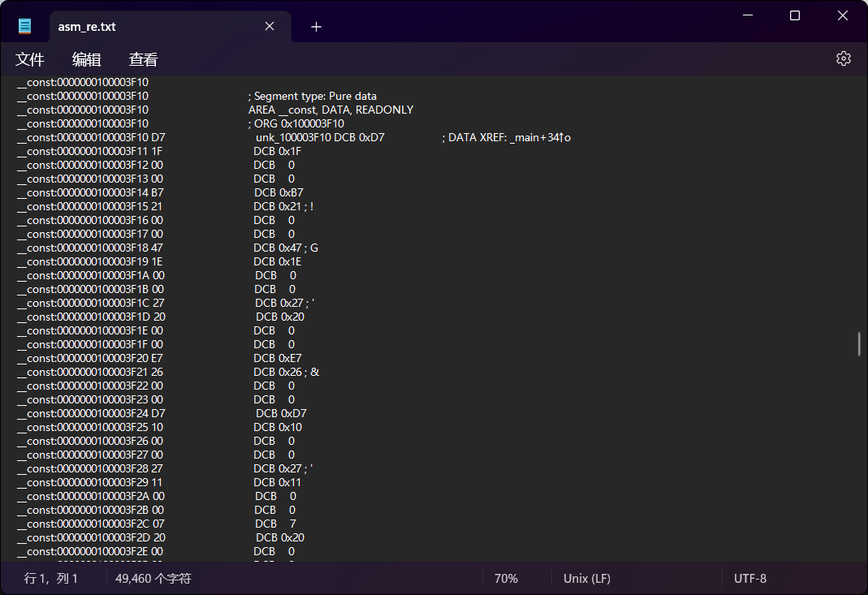
Task: Click '; DATA XREF: _main+34' comment
Action: coord(507,137)
